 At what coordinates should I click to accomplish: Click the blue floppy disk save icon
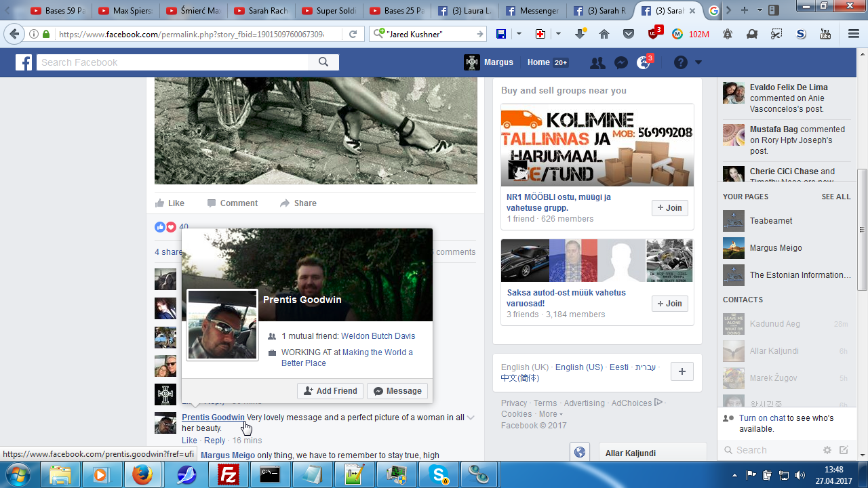pos(501,34)
